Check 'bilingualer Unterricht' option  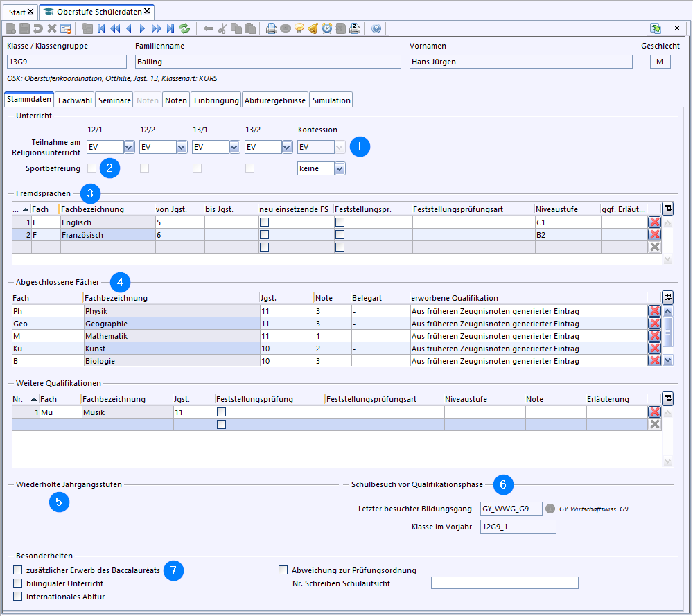[x=18, y=583]
